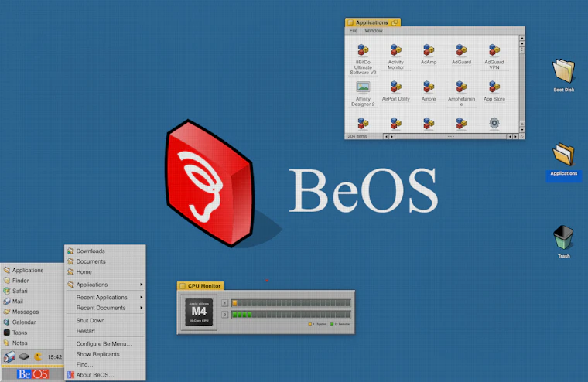The width and height of the screenshot is (588, 382).
Task: Click the CPU 2 green activity bar
Action: (242, 315)
